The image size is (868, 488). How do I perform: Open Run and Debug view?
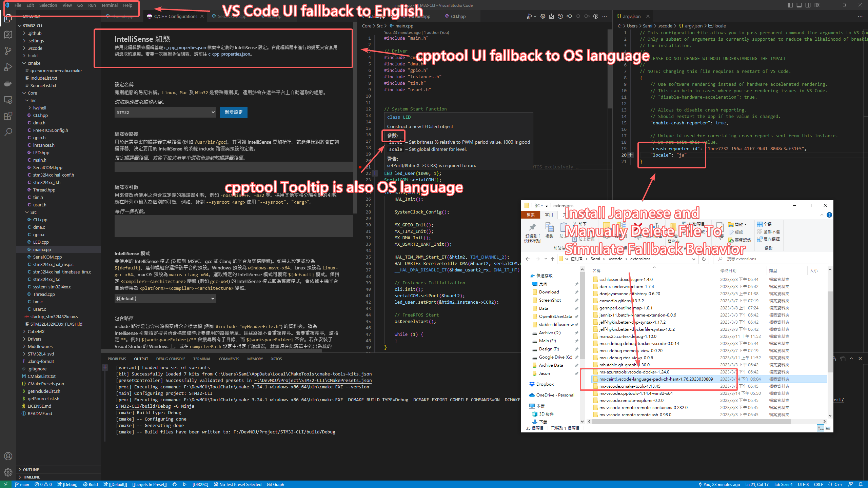pyautogui.click(x=8, y=67)
